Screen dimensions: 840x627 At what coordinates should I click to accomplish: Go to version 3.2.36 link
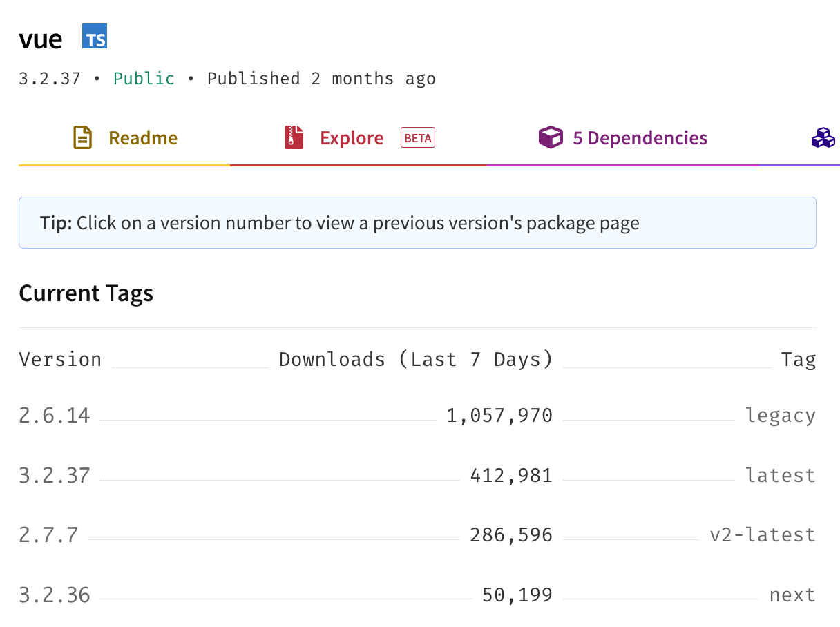point(55,595)
